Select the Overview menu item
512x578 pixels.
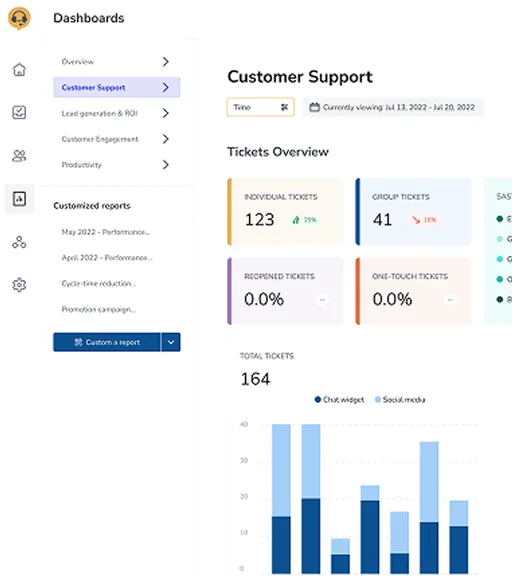[117, 62]
